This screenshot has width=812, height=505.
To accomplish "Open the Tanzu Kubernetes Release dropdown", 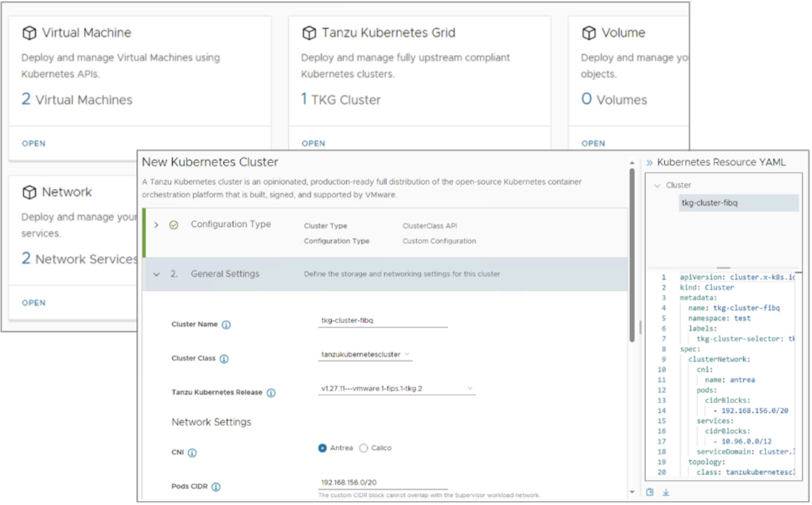I will point(470,388).
